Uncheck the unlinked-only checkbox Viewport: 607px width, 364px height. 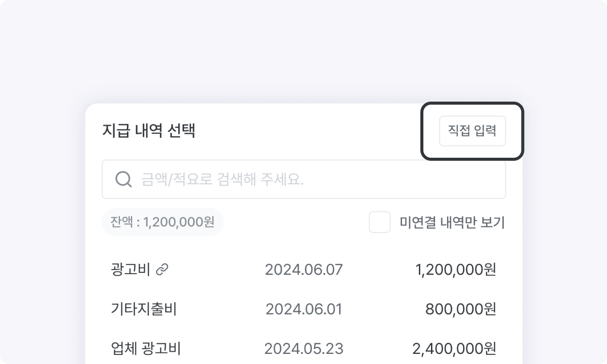(379, 222)
